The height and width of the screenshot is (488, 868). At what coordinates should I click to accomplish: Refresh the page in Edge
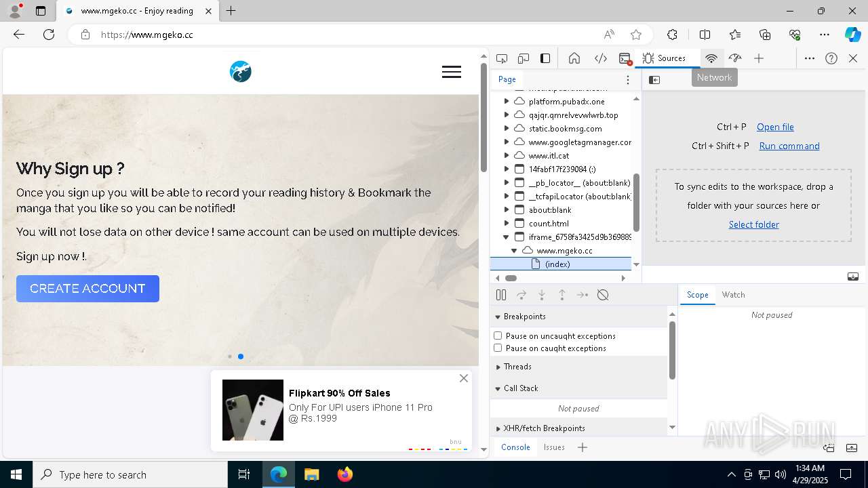(x=49, y=35)
